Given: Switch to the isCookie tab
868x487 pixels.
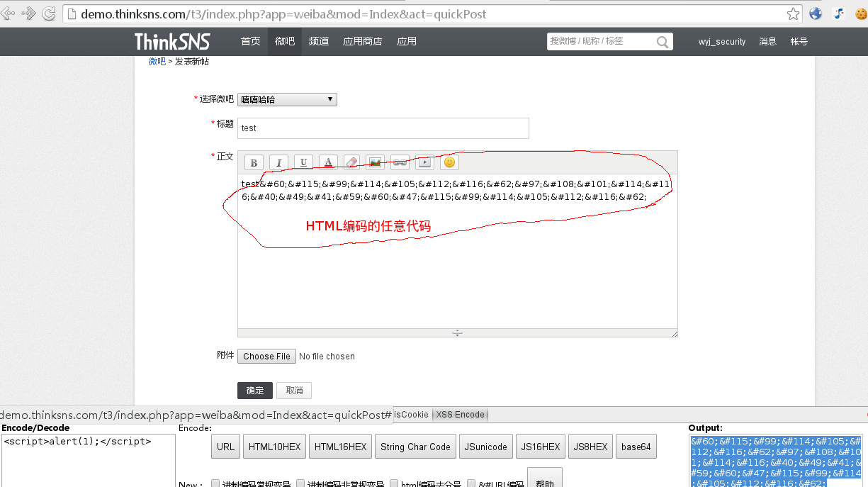Looking at the screenshot, I should (x=412, y=415).
